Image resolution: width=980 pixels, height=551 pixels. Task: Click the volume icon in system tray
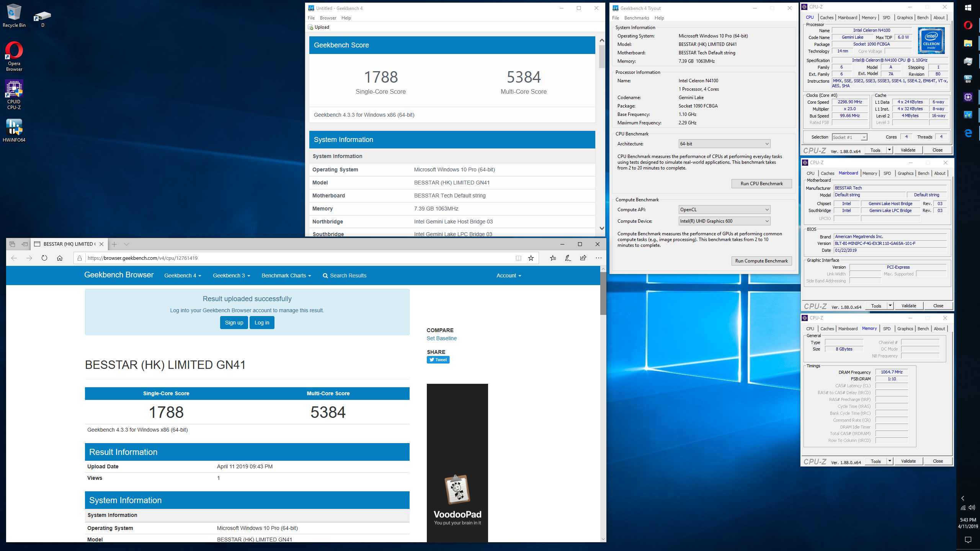pyautogui.click(x=972, y=507)
